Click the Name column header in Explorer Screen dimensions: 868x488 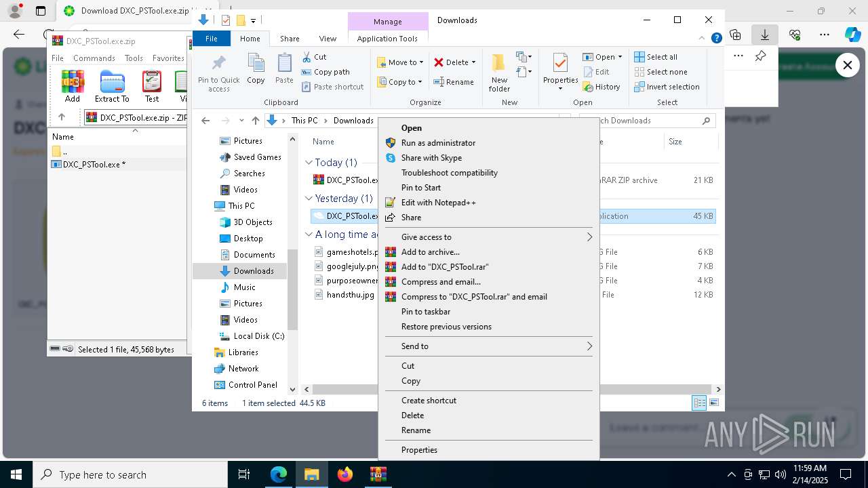[x=323, y=142]
